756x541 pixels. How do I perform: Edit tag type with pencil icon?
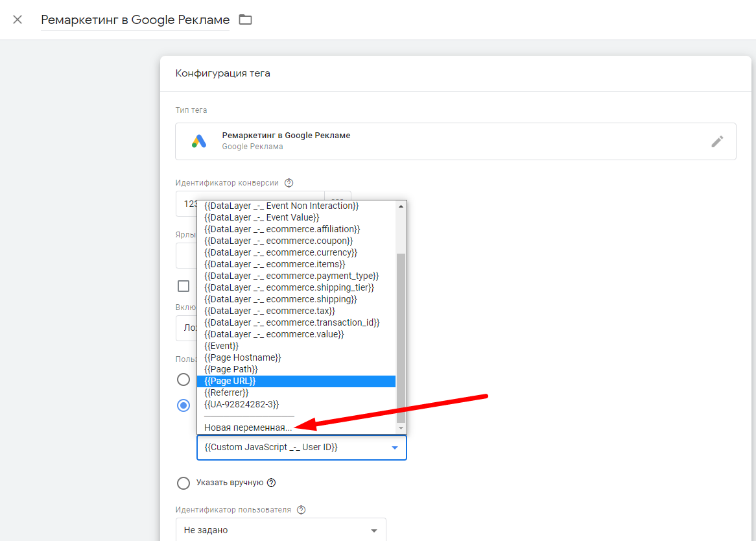tap(716, 141)
